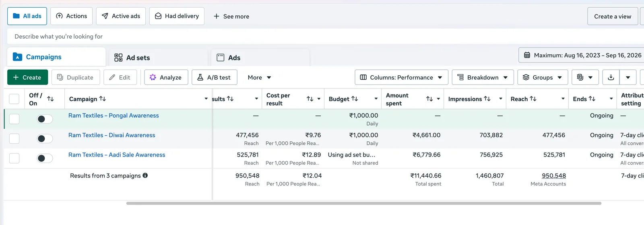The height and width of the screenshot is (225, 644).
Task: Switch to the Campaigns tab
Action: (x=56, y=57)
